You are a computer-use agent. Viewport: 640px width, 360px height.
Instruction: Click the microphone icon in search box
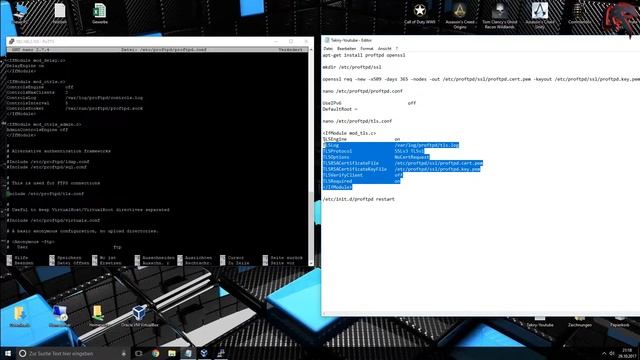(x=124, y=353)
